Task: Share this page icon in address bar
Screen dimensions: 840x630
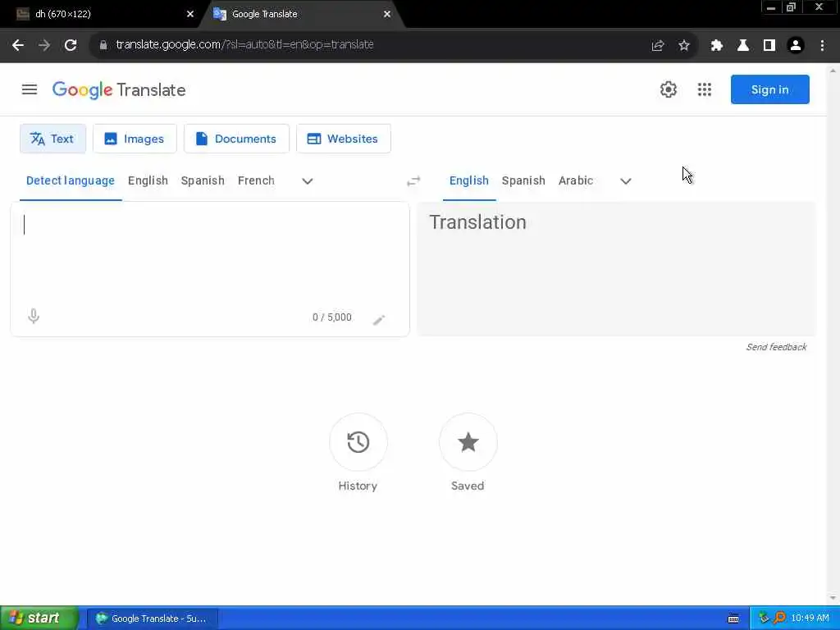Action: (x=658, y=46)
